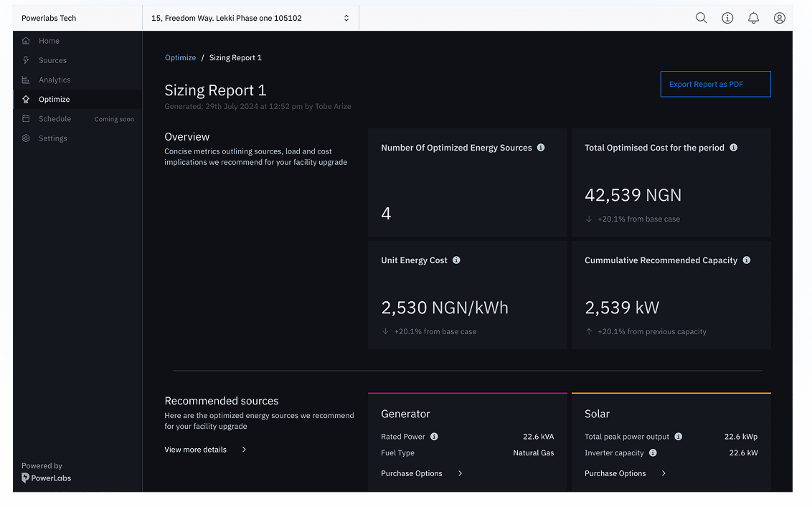View info for Number Of Optimized Energy Sources
The image size is (812, 507).
tap(540, 147)
